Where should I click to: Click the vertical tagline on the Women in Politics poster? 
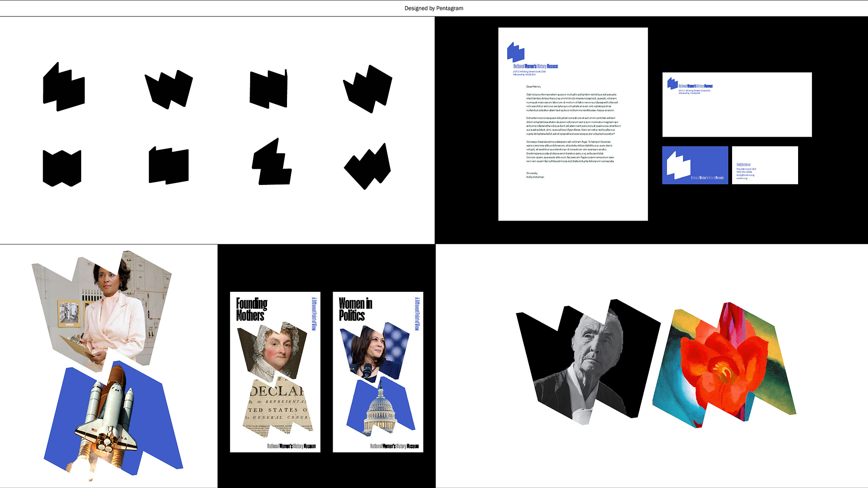pos(417,314)
